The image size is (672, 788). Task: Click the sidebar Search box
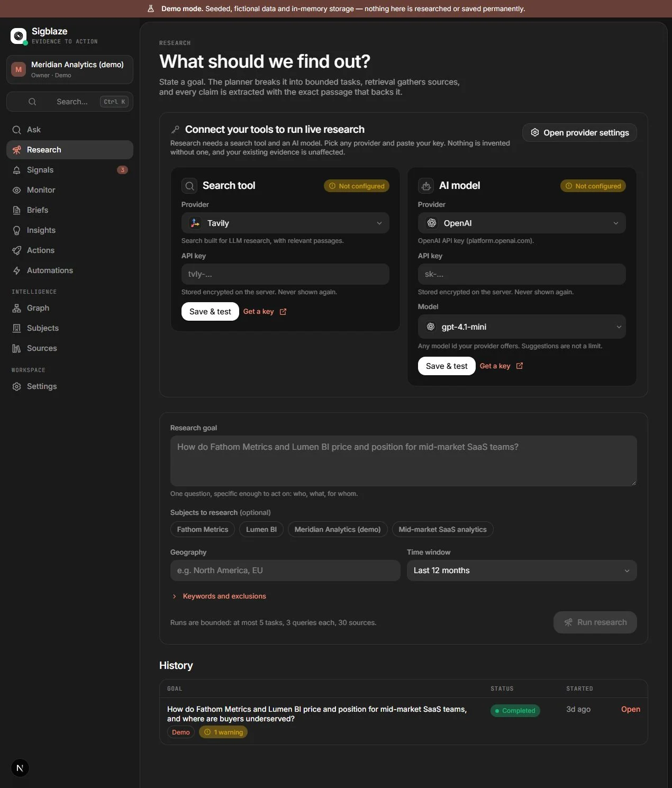70,102
